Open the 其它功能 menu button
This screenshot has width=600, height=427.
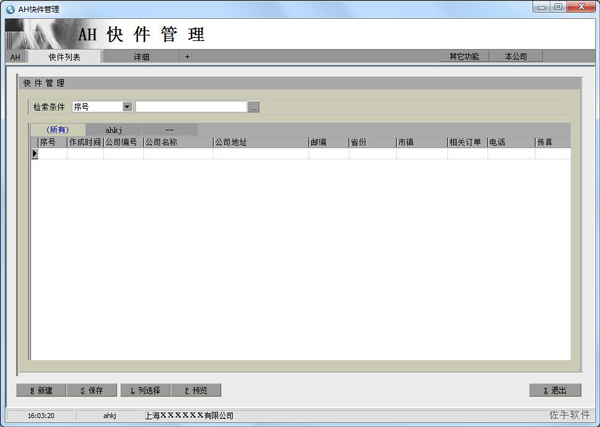(x=464, y=56)
